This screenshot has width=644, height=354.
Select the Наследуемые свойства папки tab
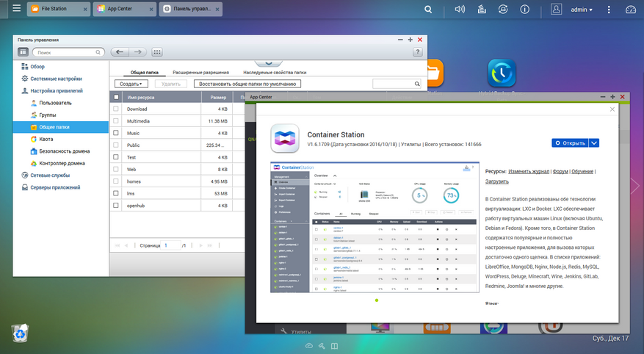pos(275,72)
